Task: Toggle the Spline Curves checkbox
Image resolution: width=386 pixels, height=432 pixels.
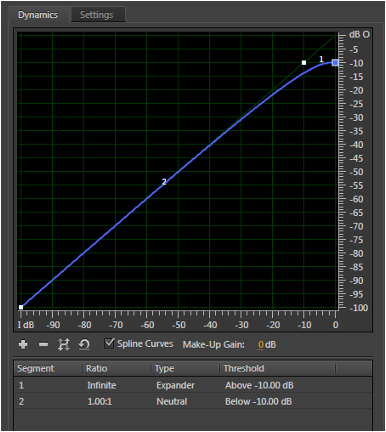Action: (109, 343)
